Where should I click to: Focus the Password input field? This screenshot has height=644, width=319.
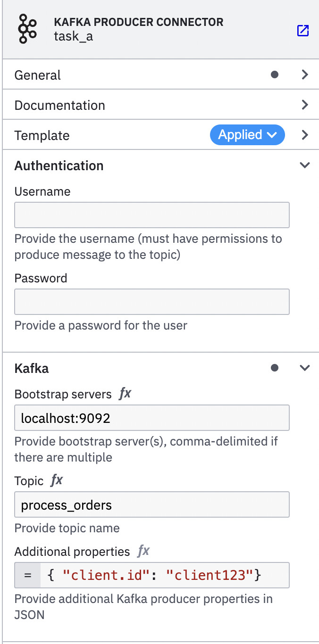[x=152, y=302]
